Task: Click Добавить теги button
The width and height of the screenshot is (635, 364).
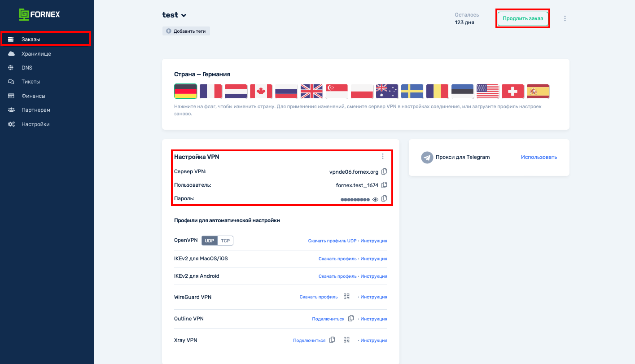Action: click(186, 31)
